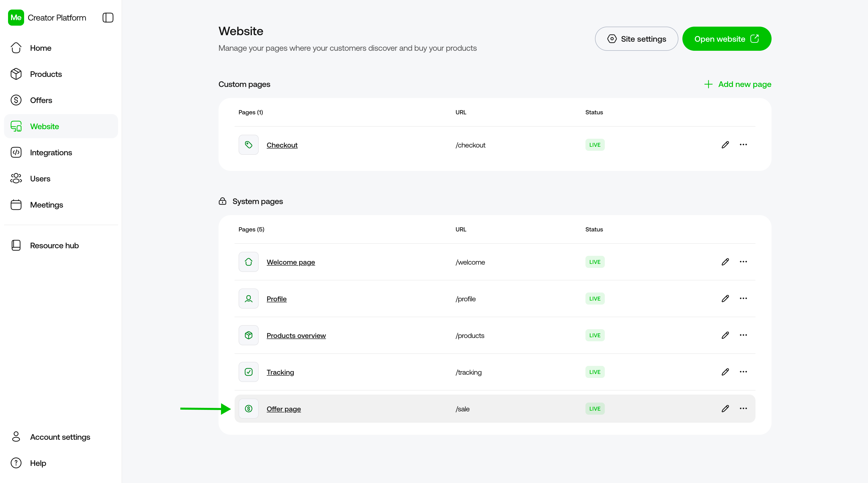The height and width of the screenshot is (483, 868).
Task: Click the Open website button
Action: (727, 39)
